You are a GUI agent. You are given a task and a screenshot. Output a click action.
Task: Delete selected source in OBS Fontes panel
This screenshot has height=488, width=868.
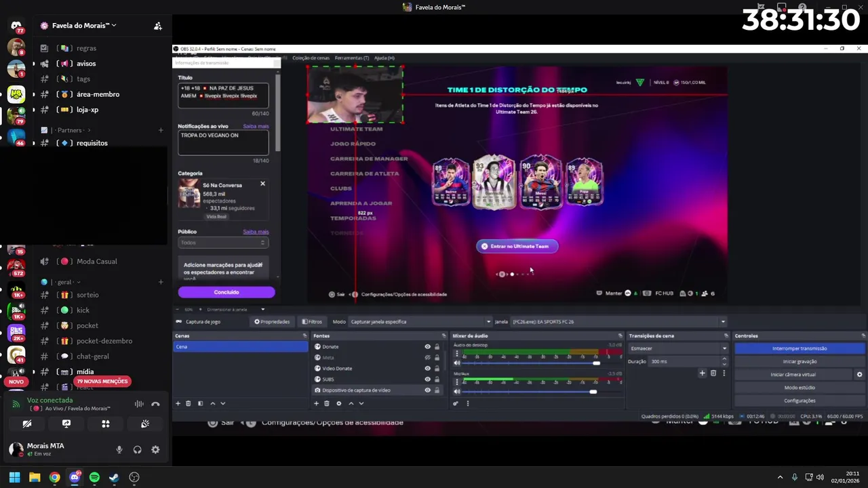[x=327, y=403]
